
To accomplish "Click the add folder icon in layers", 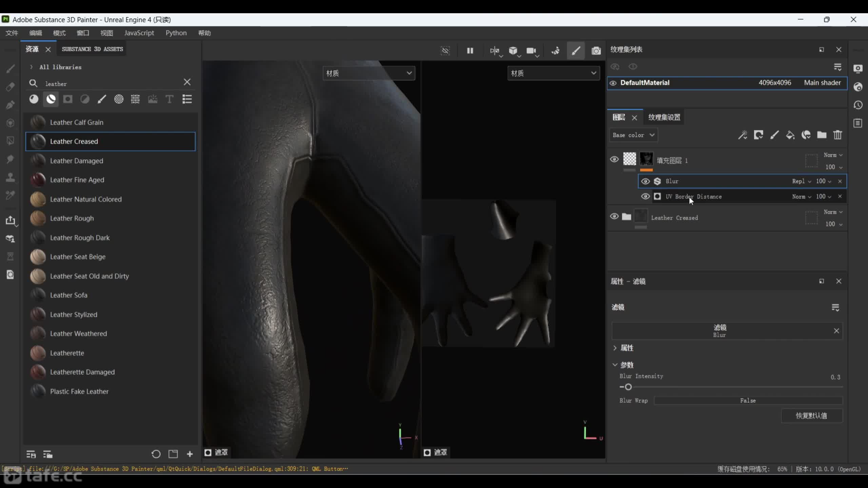I will (822, 135).
